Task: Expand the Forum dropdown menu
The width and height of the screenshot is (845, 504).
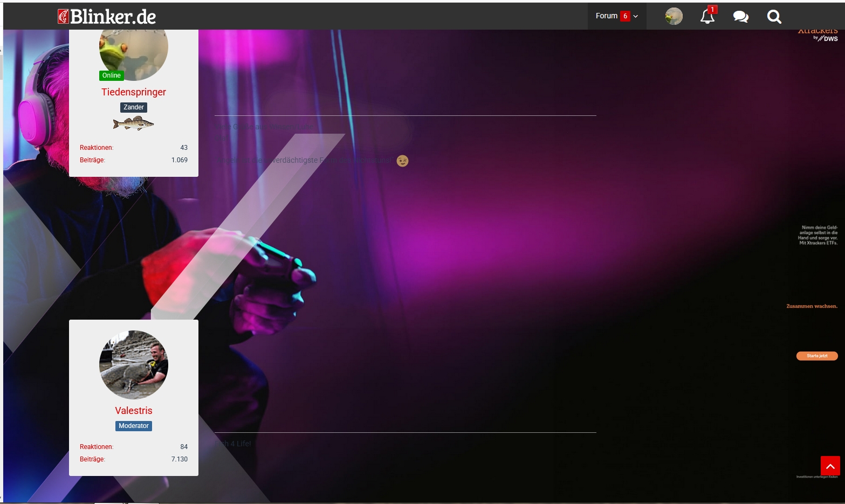Action: point(616,16)
